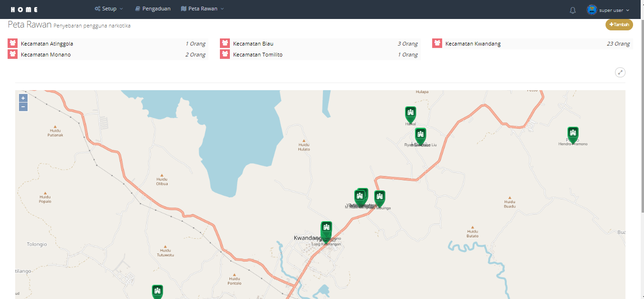Click the Kecamatan Atinggola people icon
The height and width of the screenshot is (299, 644).
[x=12, y=44]
